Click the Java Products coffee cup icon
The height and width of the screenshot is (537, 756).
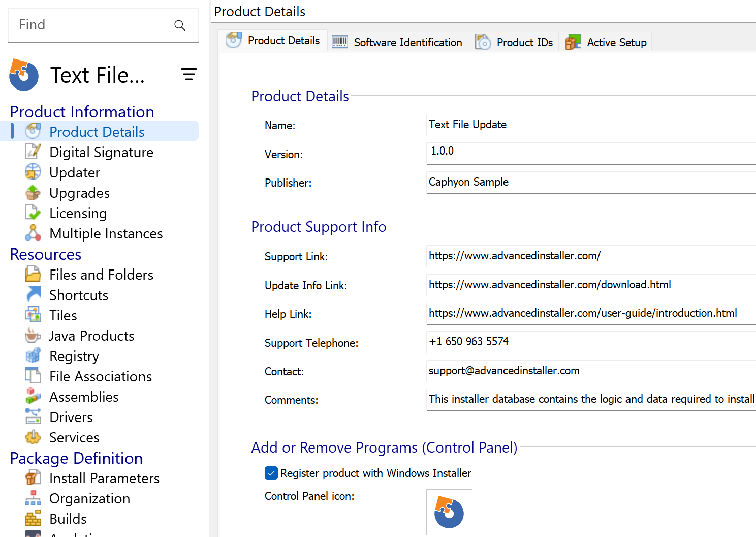pos(33,335)
